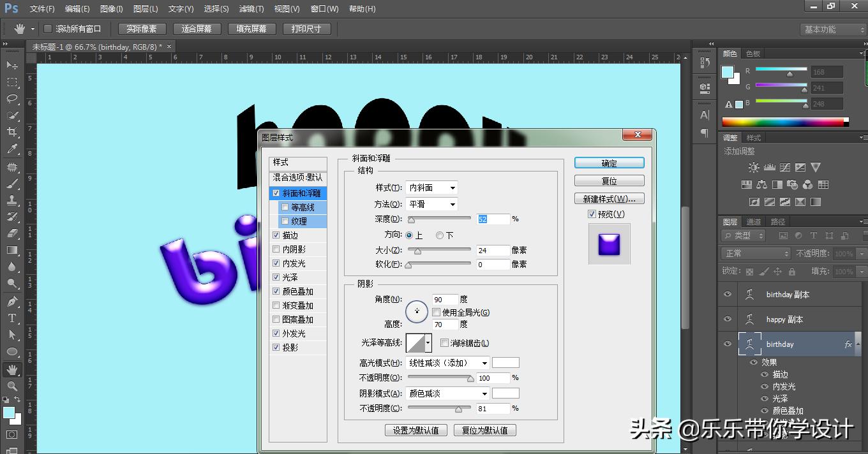
Task: Enable the 使用全局光 checkbox
Action: click(437, 312)
